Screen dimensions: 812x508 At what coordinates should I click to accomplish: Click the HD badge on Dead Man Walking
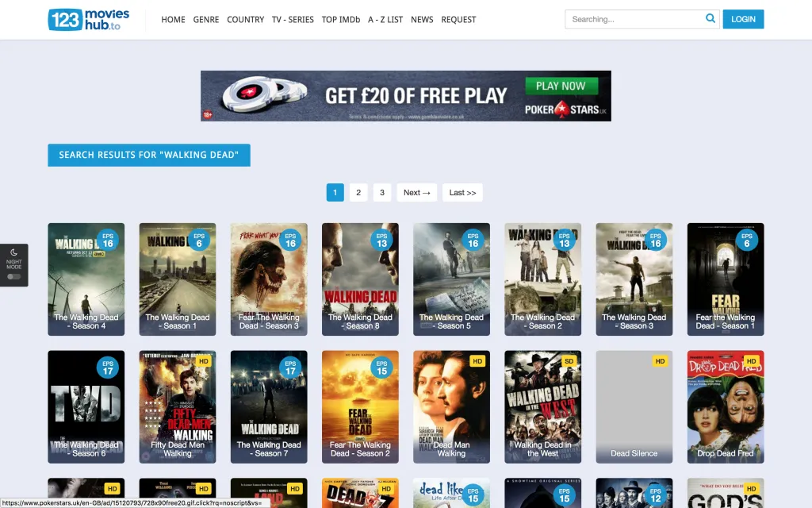(477, 361)
